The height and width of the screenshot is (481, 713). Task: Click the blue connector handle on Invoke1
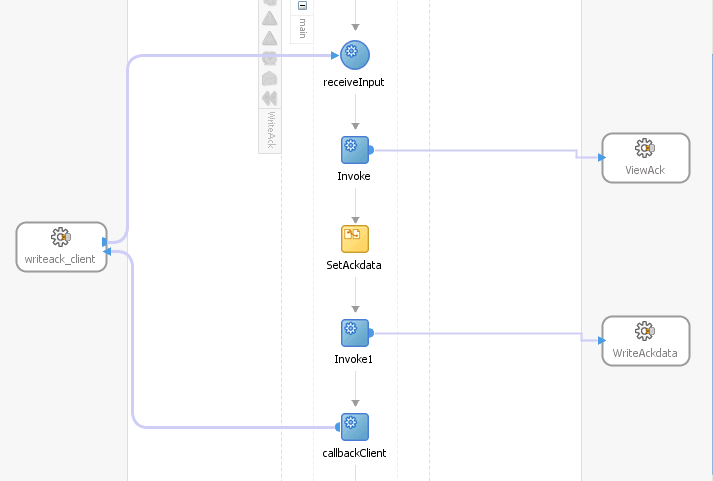coord(371,333)
